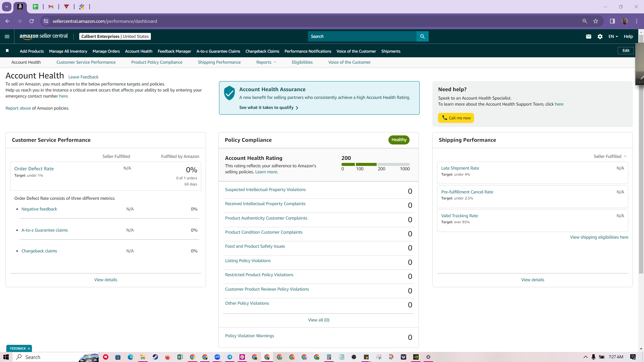644x362 pixels.
Task: Select the Shipping Performance tab
Action: click(219, 62)
